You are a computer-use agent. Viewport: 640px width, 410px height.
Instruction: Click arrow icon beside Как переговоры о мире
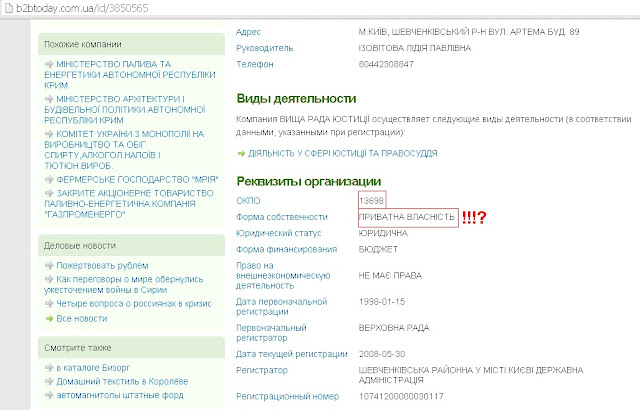(49, 279)
